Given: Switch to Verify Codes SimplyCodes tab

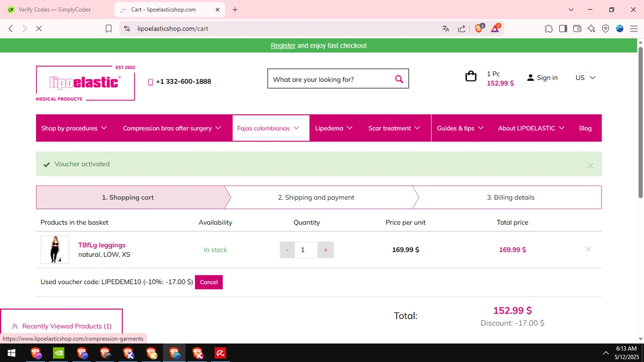Looking at the screenshot, I should click(x=55, y=9).
